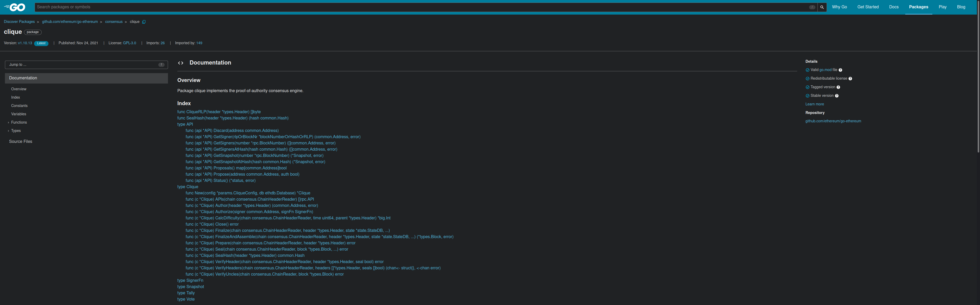
Task: Open API GetSnapshot method link
Action: pos(254,156)
